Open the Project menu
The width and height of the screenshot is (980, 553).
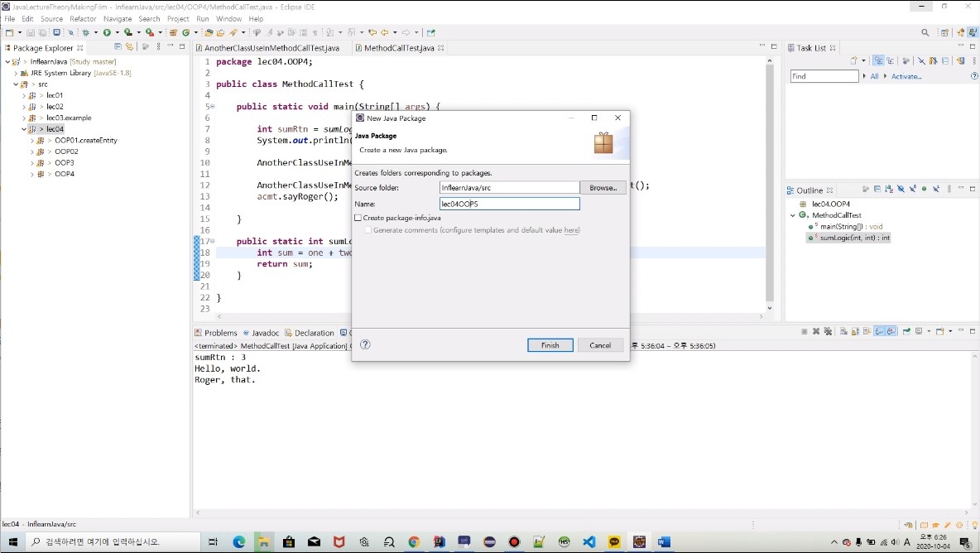[x=178, y=19]
